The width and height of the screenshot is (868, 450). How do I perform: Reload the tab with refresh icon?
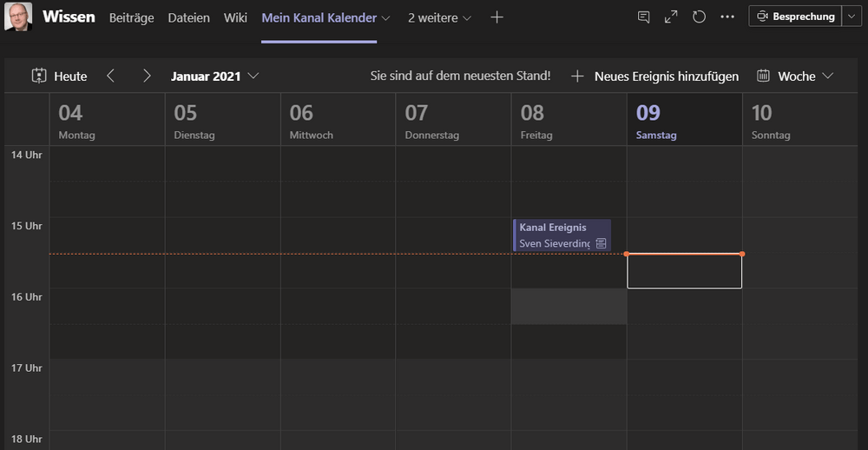[699, 17]
